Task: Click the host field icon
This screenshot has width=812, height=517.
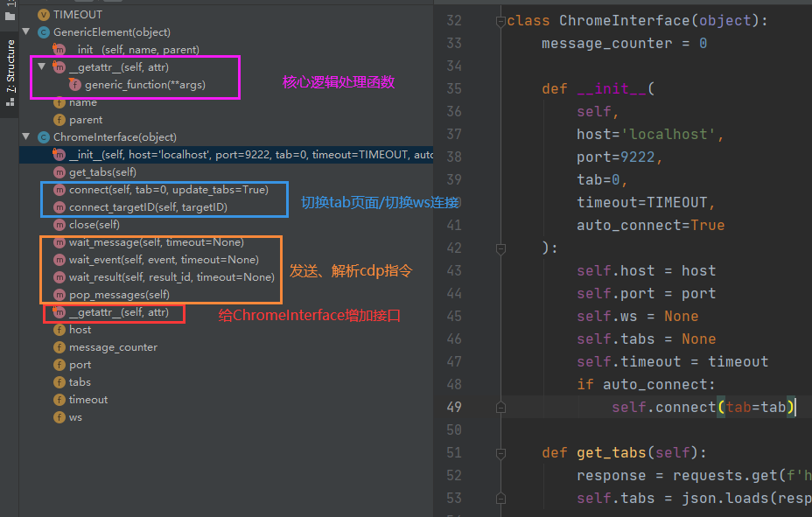Action: (x=59, y=330)
